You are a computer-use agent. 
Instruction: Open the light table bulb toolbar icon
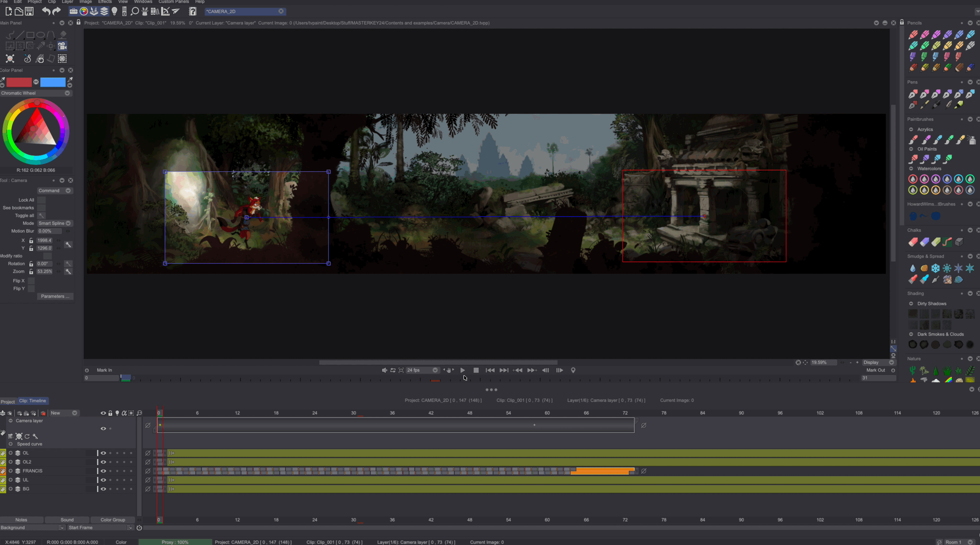pyautogui.click(x=115, y=11)
